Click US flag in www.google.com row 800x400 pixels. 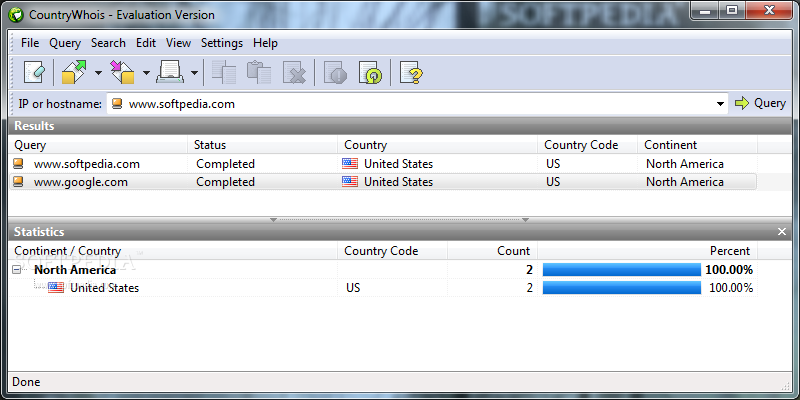pyautogui.click(x=350, y=182)
